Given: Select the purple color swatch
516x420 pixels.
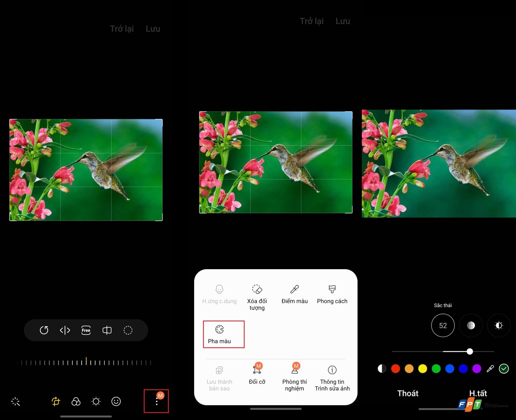Looking at the screenshot, I should point(477,369).
